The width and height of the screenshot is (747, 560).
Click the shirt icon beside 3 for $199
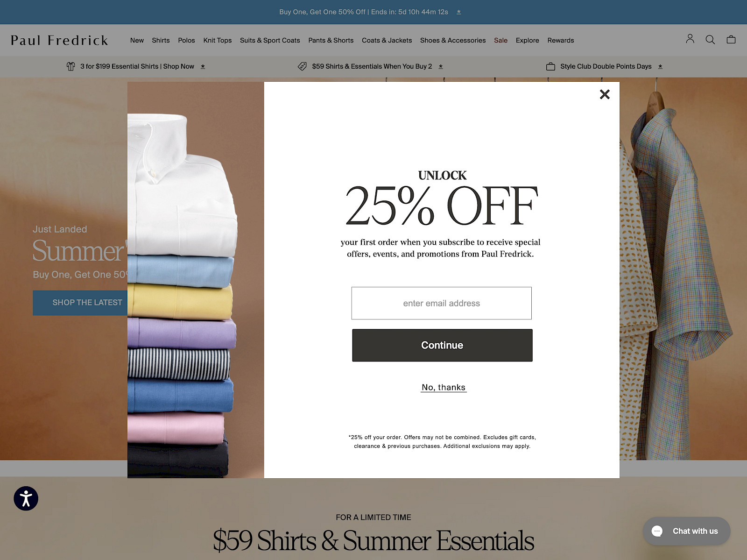(x=70, y=66)
